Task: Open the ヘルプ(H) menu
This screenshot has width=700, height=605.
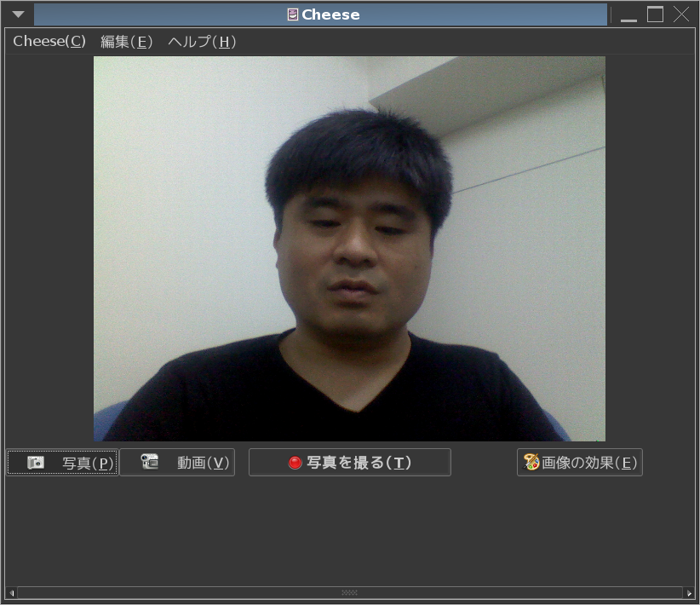Action: [x=202, y=42]
